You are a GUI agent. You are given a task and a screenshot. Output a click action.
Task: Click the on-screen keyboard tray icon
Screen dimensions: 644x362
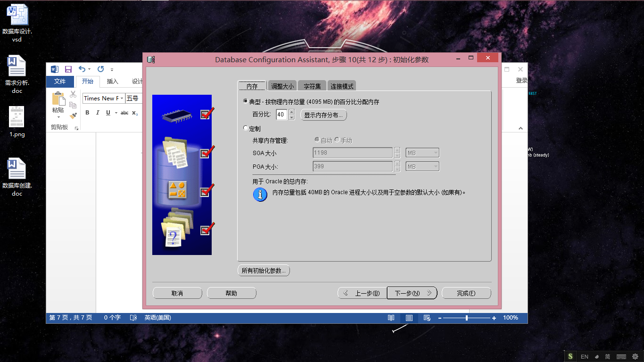click(621, 357)
